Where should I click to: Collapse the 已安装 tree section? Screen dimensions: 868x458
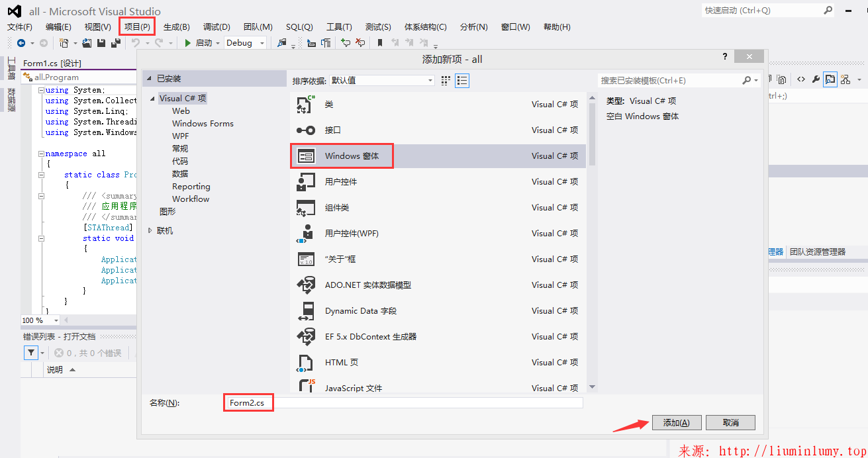[149, 79]
